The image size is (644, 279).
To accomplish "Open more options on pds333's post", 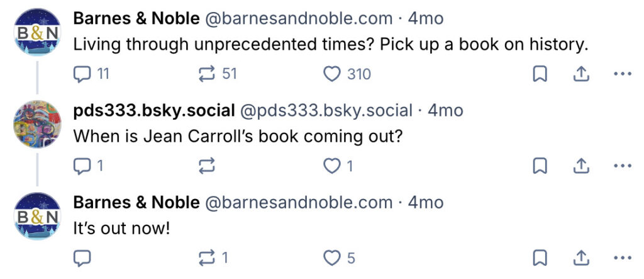I will pyautogui.click(x=621, y=166).
